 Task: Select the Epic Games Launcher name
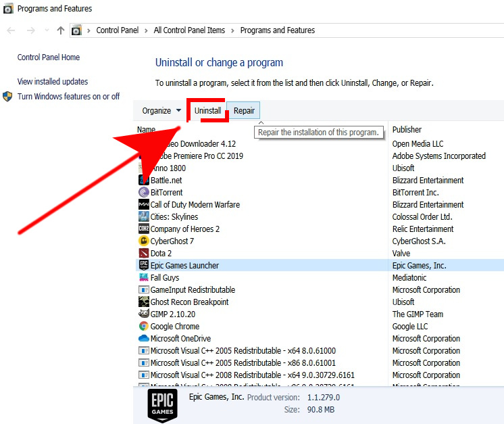tap(184, 265)
